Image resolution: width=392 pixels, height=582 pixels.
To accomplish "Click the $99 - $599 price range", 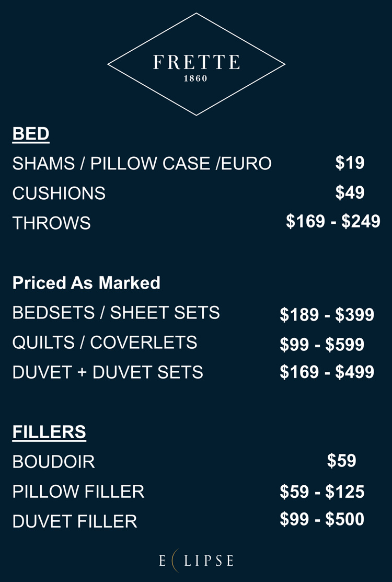I will point(322,345).
